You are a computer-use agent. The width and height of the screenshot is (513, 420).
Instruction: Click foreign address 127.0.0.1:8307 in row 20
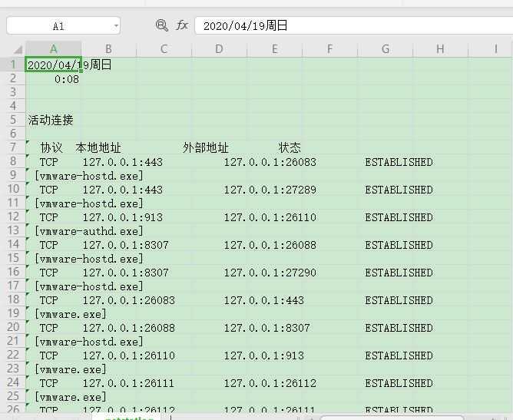pyautogui.click(x=266, y=328)
